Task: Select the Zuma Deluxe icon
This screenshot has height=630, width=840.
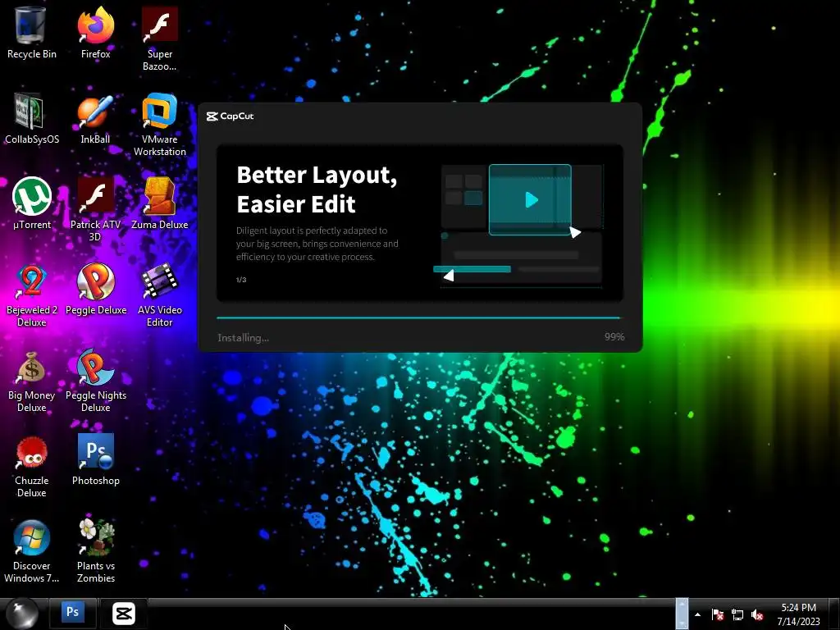Action: (160, 204)
